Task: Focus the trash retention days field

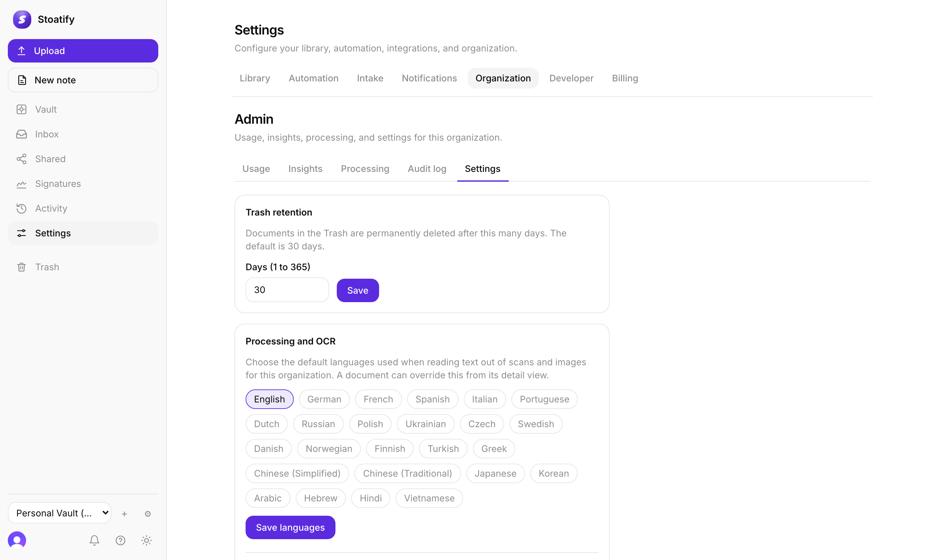Action: 287,290
